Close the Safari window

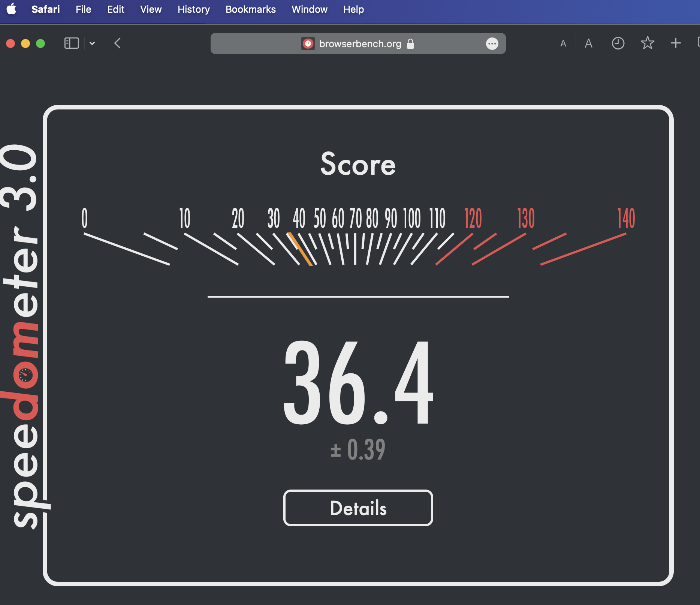click(x=10, y=43)
